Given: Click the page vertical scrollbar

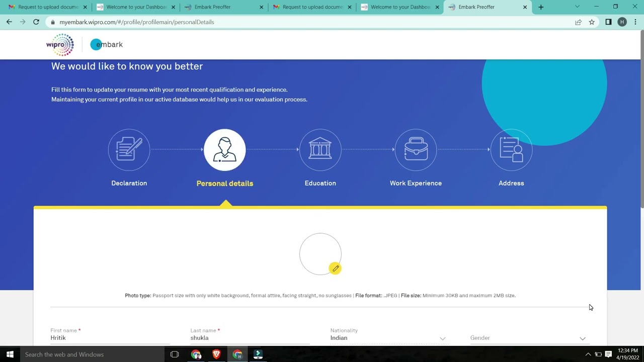Looking at the screenshot, I should point(641,118).
